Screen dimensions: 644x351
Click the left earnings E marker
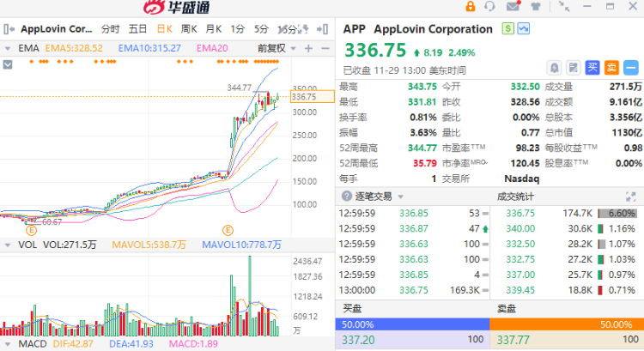[x=31, y=230]
